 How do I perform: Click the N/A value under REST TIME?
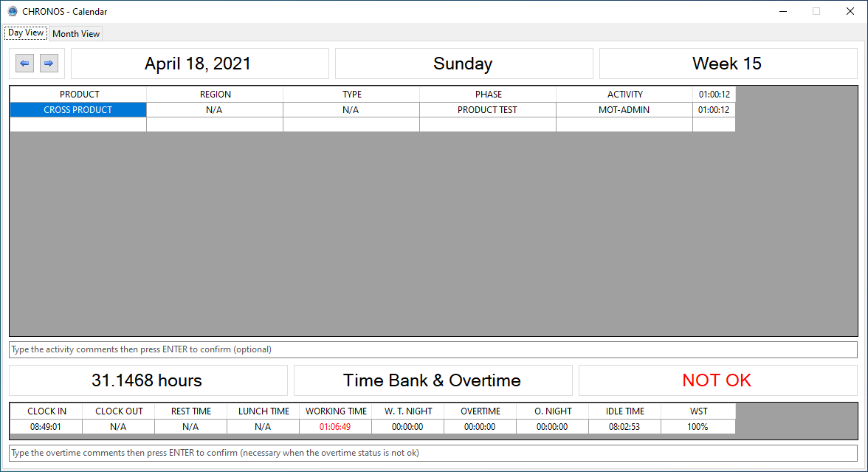[x=191, y=427]
